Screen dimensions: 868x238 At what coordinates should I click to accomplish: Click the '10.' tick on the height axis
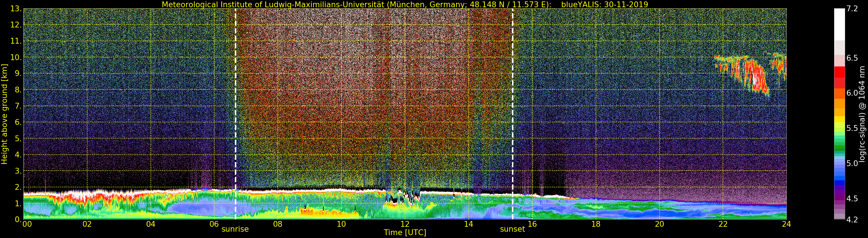point(16,57)
